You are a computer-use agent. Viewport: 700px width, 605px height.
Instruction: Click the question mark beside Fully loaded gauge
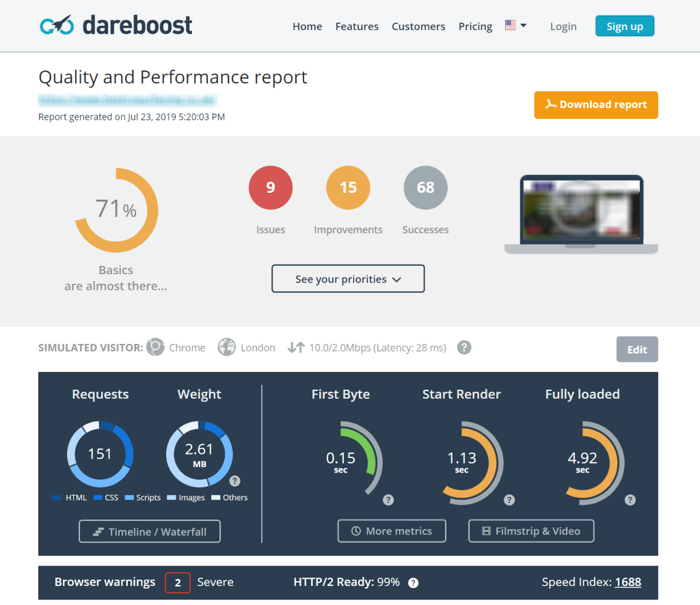630,500
